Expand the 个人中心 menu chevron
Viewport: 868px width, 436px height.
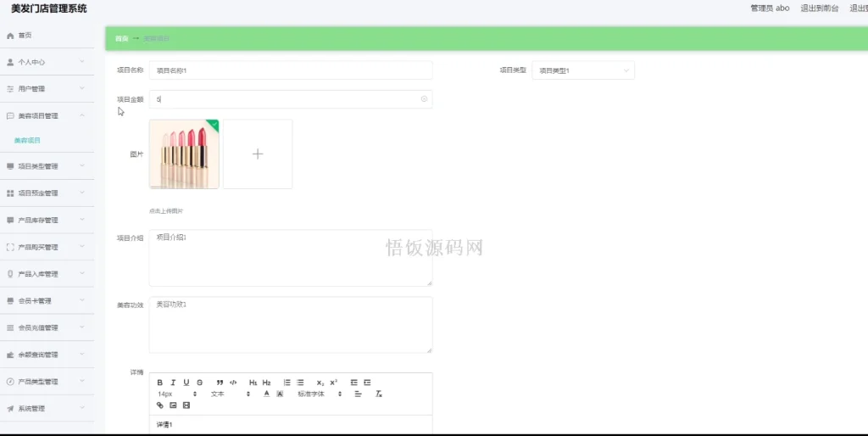pyautogui.click(x=82, y=61)
